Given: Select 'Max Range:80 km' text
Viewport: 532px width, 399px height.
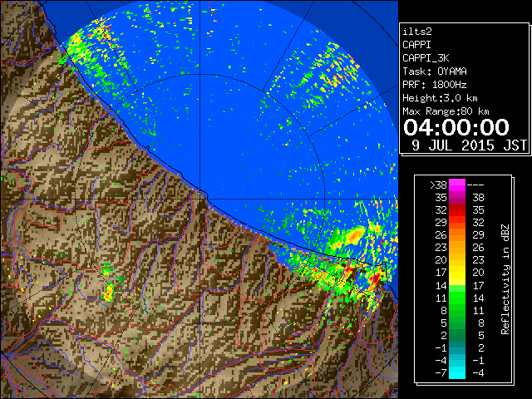Looking at the screenshot, I should 446,111.
